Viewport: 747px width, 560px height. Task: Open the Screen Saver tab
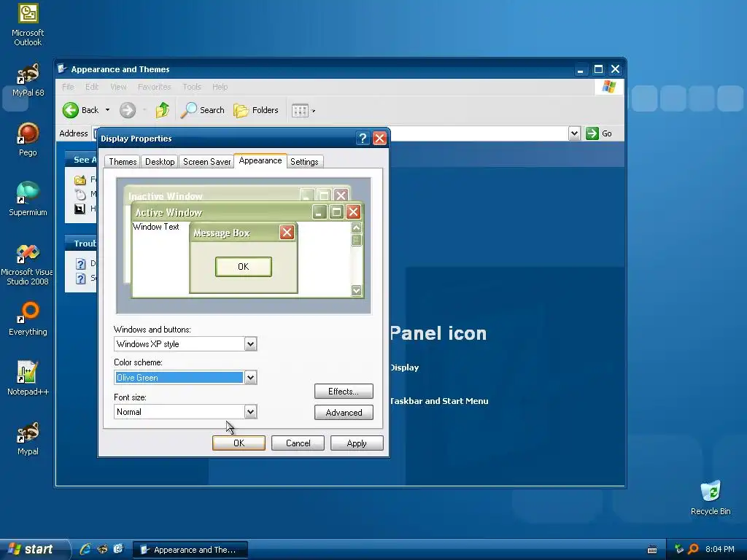coord(206,161)
